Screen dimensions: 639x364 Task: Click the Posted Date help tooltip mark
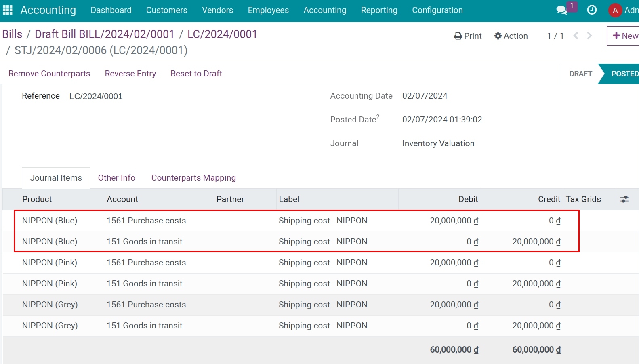click(x=378, y=116)
